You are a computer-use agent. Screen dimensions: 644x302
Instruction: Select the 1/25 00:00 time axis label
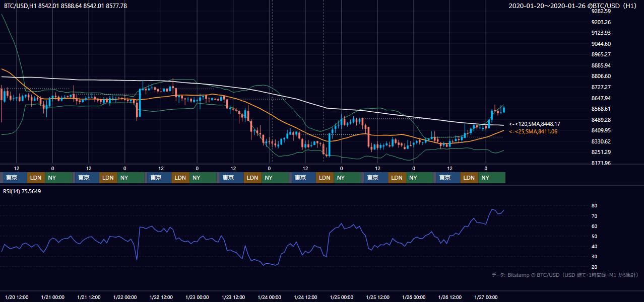(342, 297)
